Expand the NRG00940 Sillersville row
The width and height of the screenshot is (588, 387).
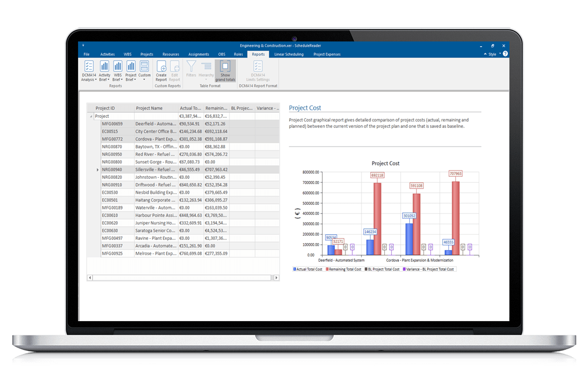coord(96,169)
